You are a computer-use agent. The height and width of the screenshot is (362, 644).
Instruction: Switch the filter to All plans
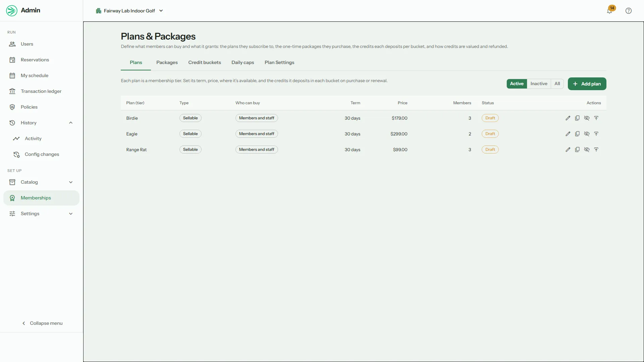pyautogui.click(x=557, y=84)
